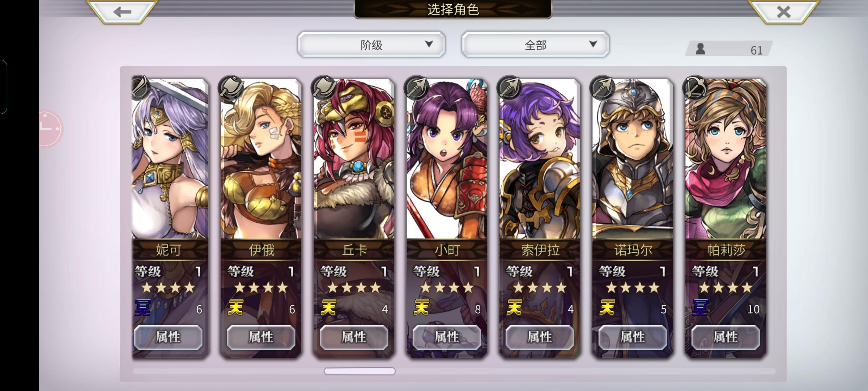The image size is (868, 391).
Task: Tap the floating pink clock overlay icon
Action: click(x=51, y=129)
